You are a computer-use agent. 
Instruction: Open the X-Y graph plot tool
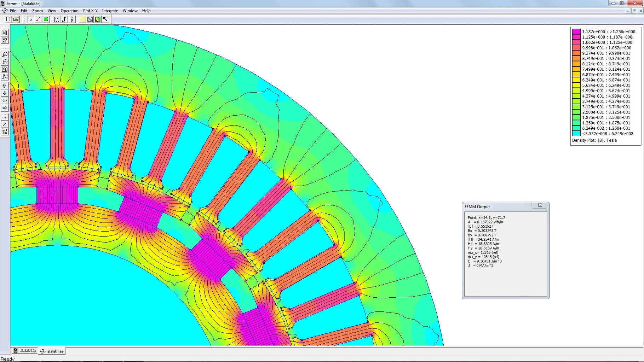[56, 19]
